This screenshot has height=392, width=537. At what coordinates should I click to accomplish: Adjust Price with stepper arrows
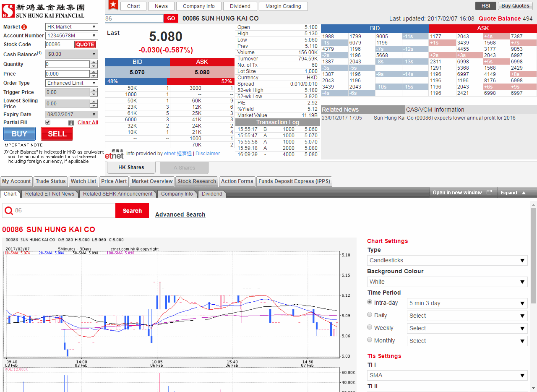coord(94,74)
